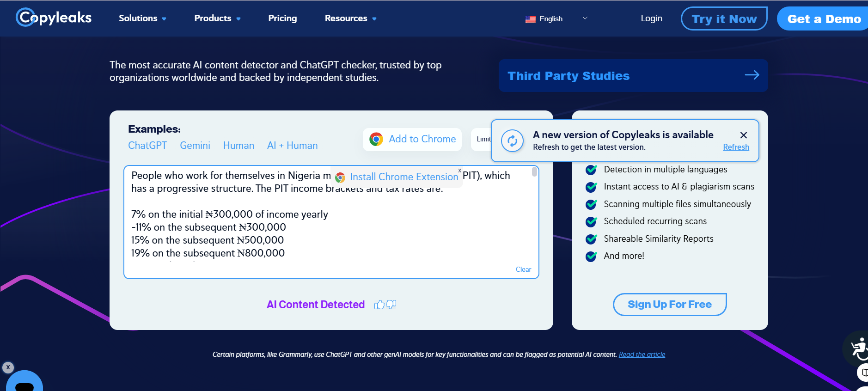Click the Limit button
The height and width of the screenshot is (391, 868).
pos(481,139)
